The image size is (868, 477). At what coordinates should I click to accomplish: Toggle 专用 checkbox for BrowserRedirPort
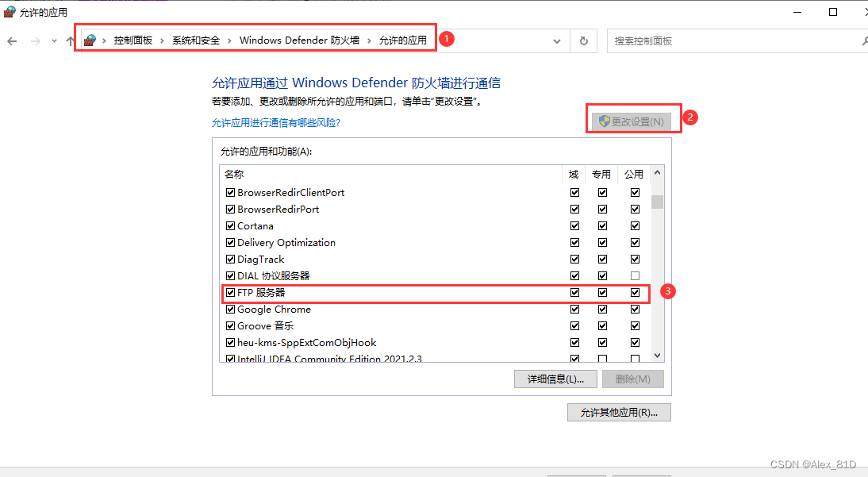[x=602, y=210]
